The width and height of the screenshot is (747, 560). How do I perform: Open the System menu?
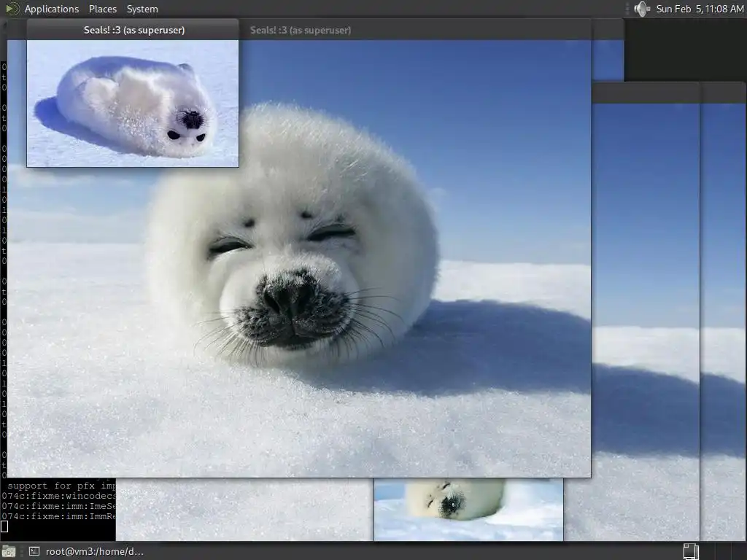pos(142,9)
